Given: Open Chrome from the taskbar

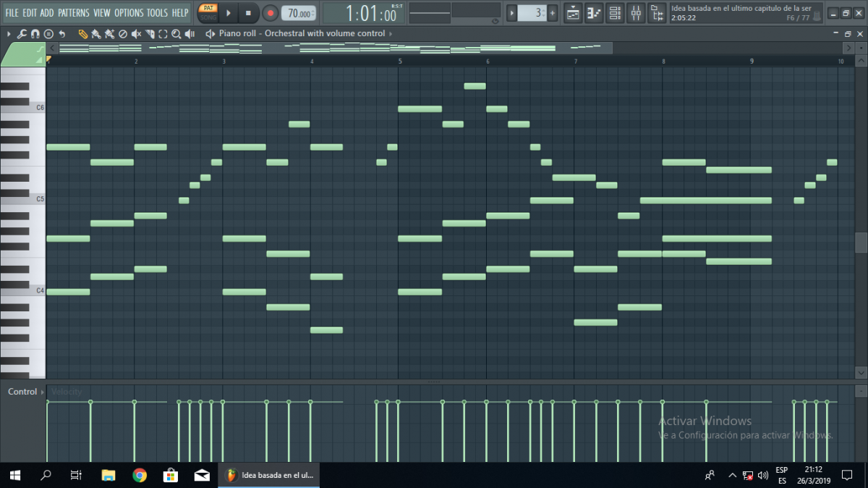Looking at the screenshot, I should (x=140, y=475).
